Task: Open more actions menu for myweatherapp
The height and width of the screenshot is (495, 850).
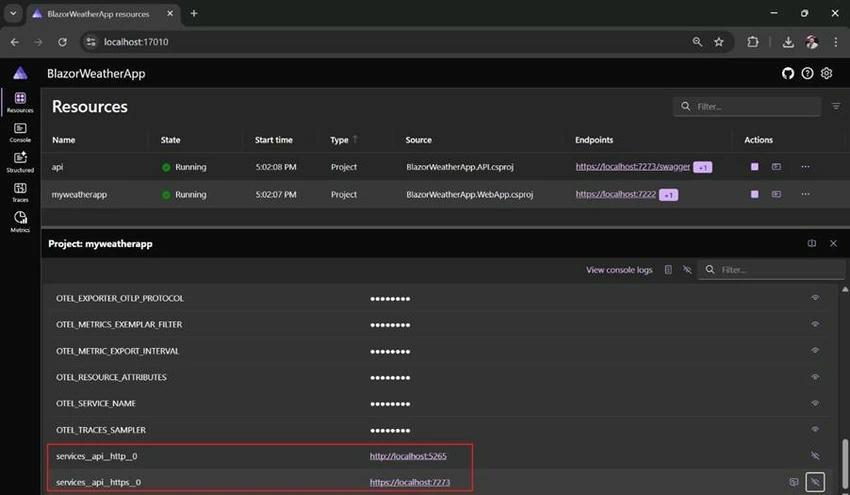Action: pyautogui.click(x=805, y=194)
